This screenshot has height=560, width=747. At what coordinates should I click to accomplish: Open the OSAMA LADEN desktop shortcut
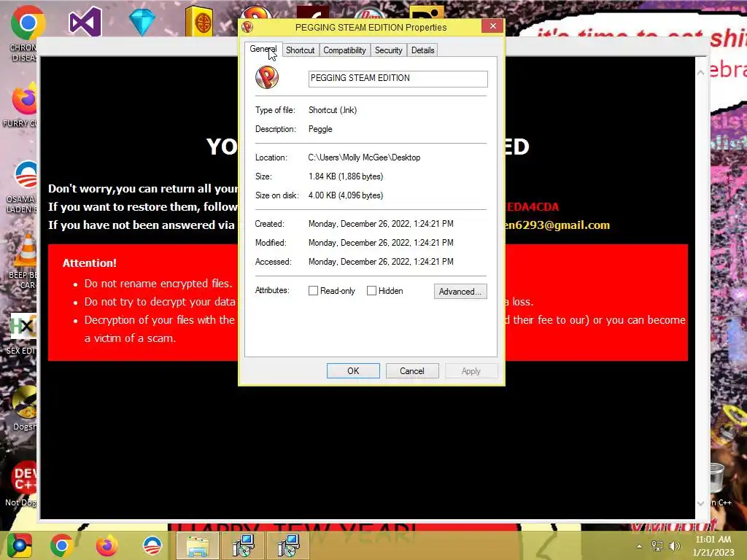pyautogui.click(x=26, y=175)
